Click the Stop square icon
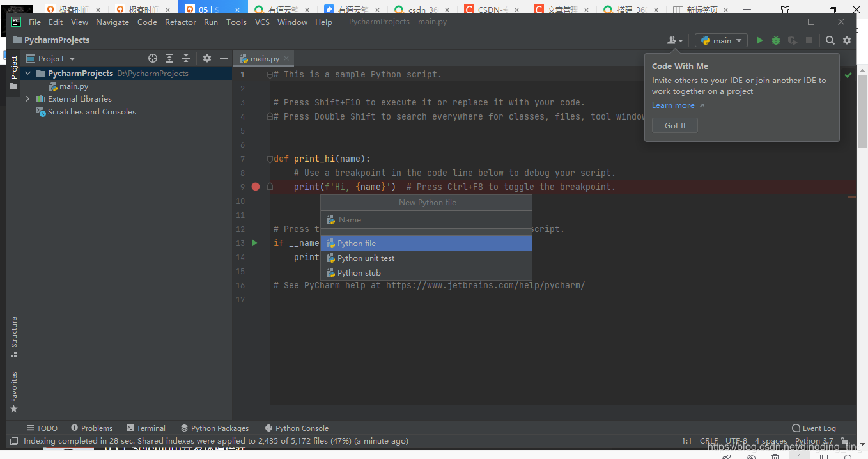The height and width of the screenshot is (459, 868). 809,40
